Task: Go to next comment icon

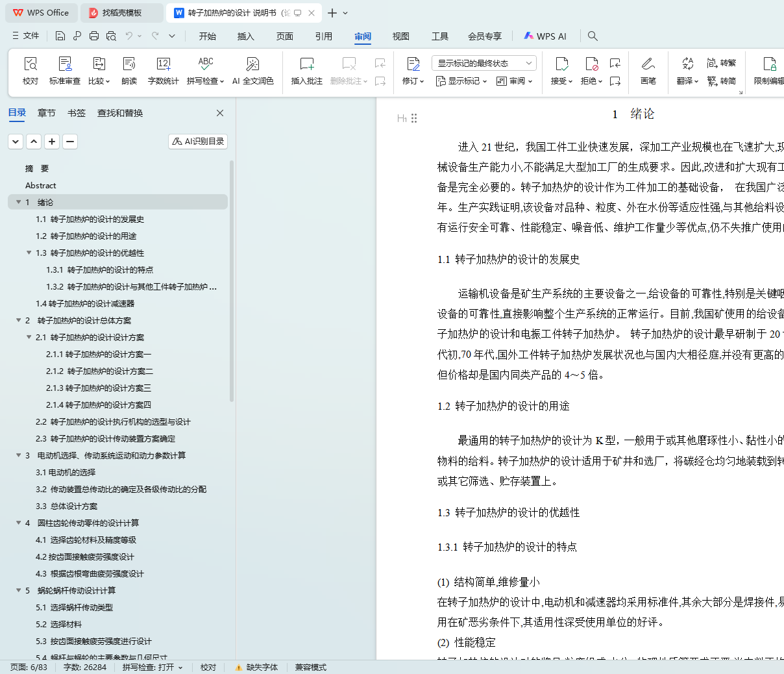Action: pyautogui.click(x=380, y=81)
